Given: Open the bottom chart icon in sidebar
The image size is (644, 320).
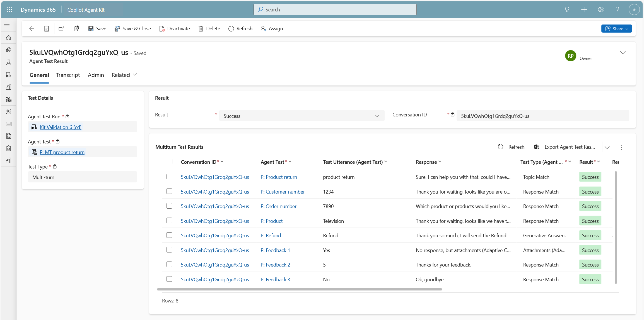Looking at the screenshot, I should [9, 160].
